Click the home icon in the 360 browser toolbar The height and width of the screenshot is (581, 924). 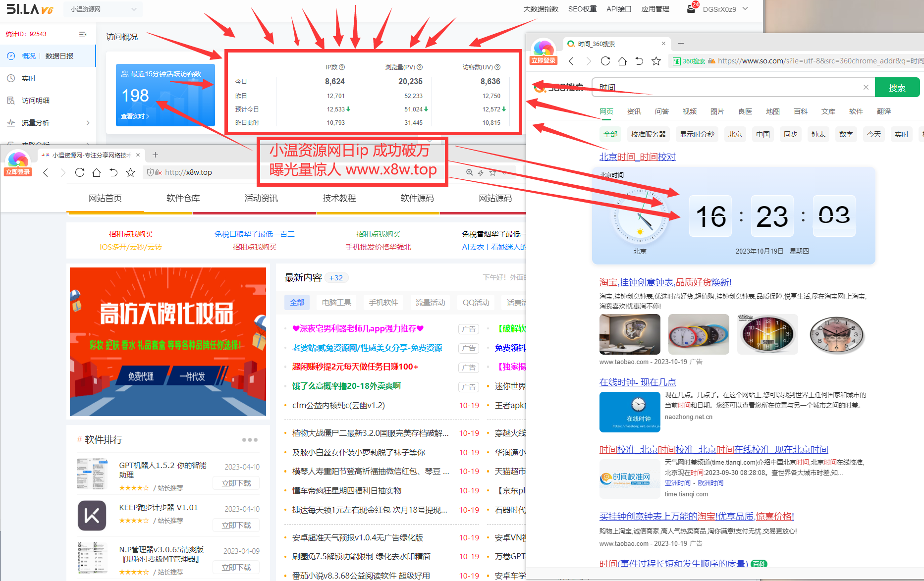click(x=622, y=61)
